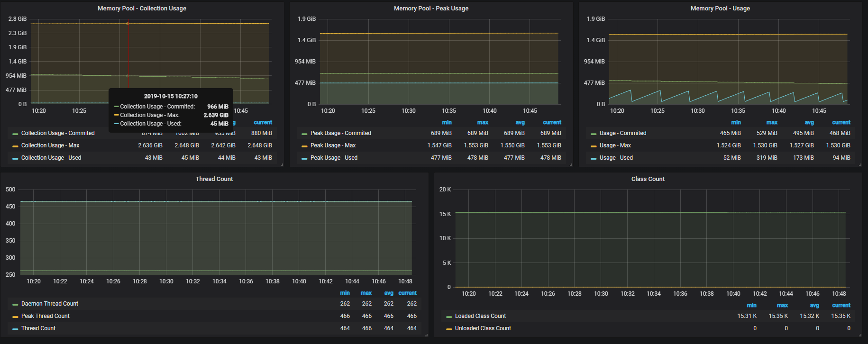The image size is (868, 344).
Task: Sort Collection Usage legend by current column
Action: [263, 122]
